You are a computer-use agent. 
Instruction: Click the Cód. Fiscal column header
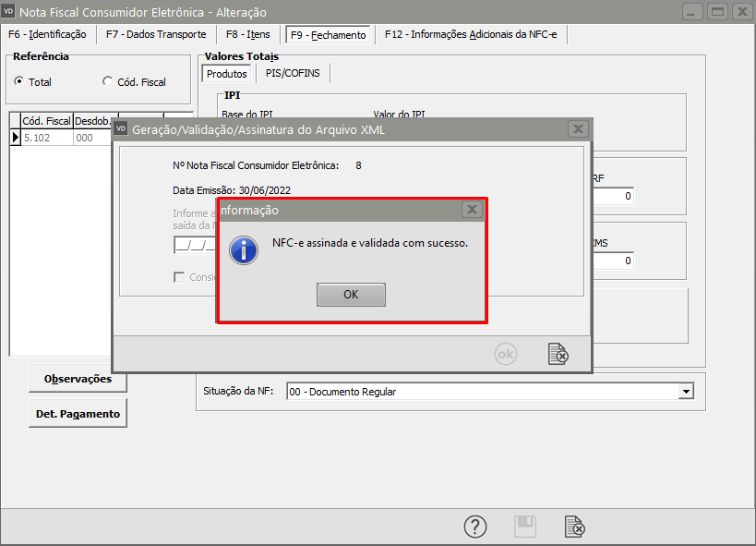pos(47,121)
